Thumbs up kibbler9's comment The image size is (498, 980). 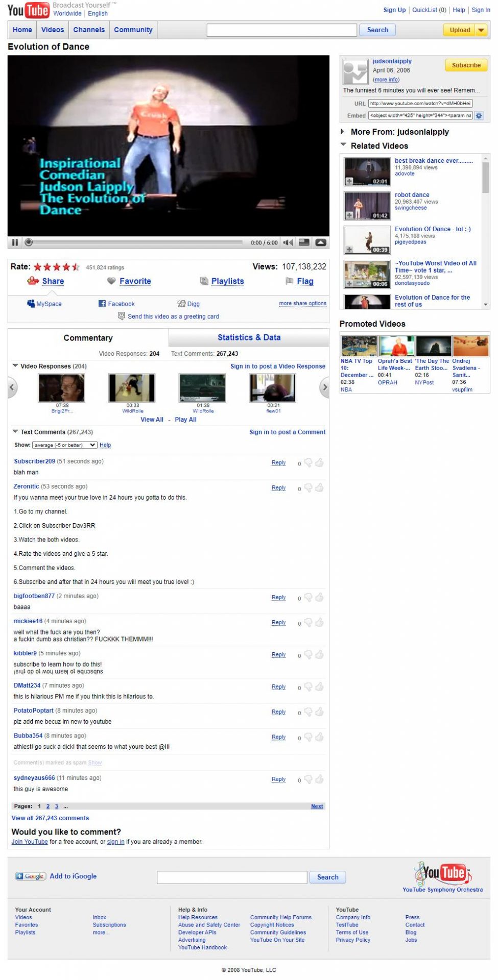pos(320,654)
